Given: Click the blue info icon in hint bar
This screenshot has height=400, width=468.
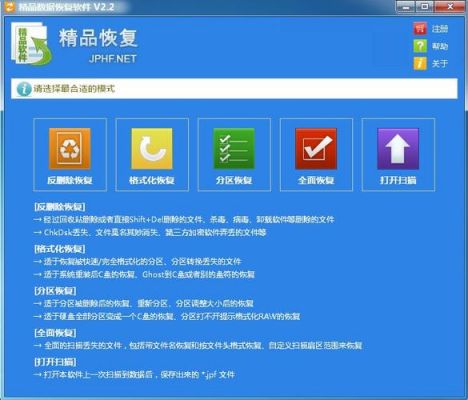Looking at the screenshot, I should coord(24,89).
